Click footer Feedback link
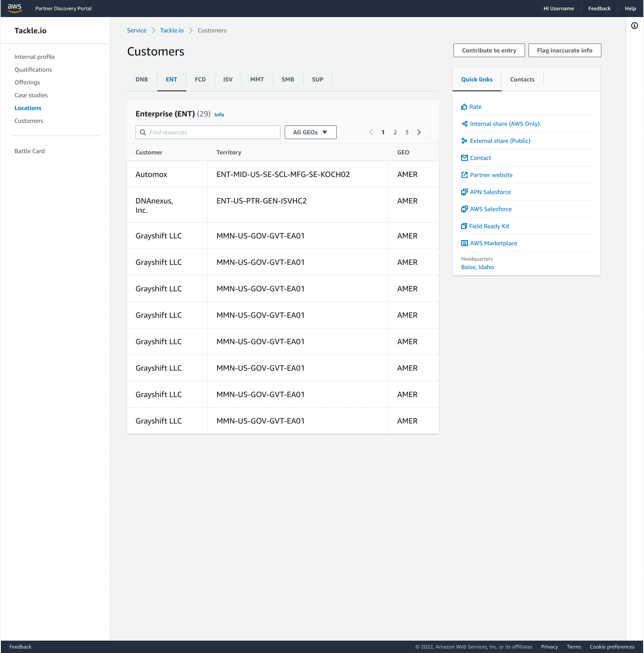644x653 pixels. pyautogui.click(x=20, y=647)
